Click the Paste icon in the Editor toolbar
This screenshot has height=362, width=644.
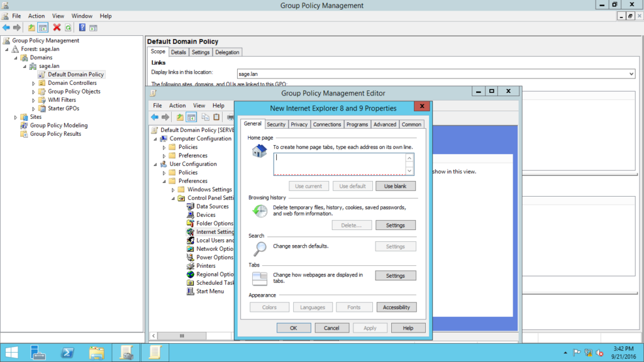click(216, 117)
